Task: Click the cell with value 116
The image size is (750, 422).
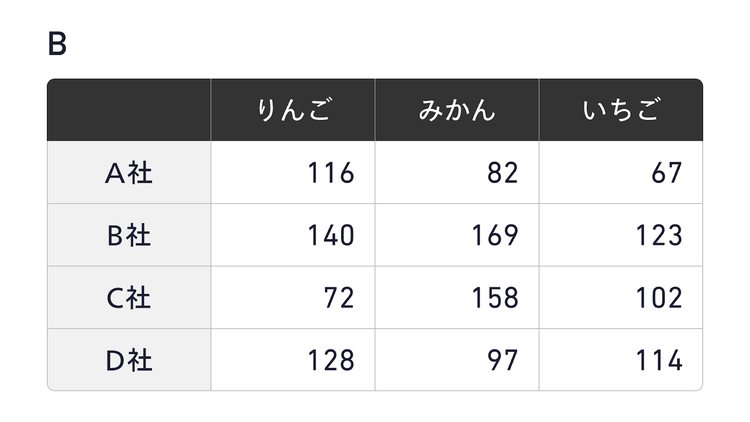Action: 293,173
